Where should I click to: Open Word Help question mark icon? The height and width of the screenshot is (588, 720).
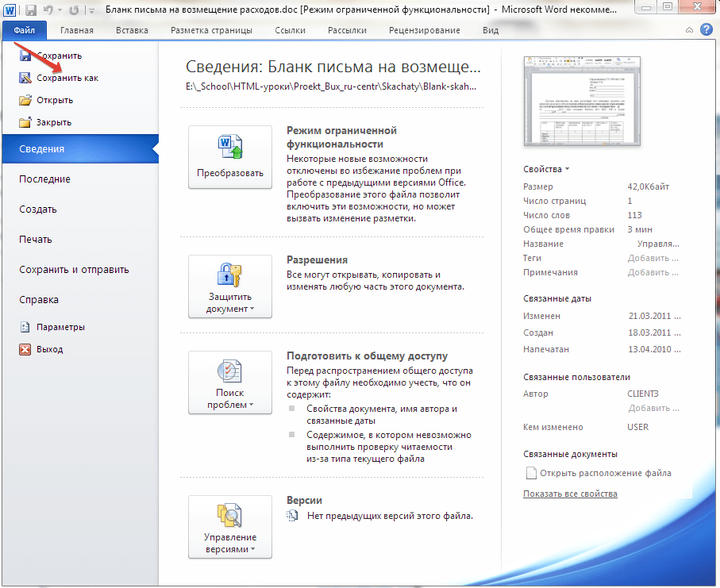click(707, 30)
